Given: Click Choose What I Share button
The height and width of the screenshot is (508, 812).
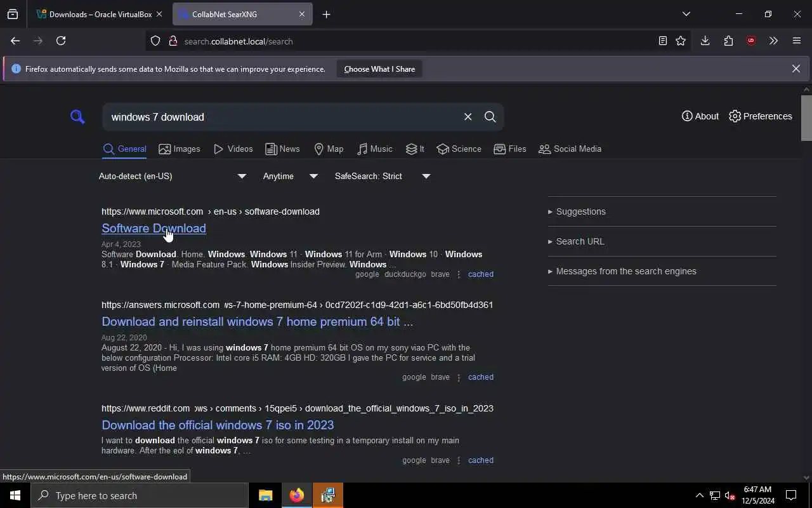Looking at the screenshot, I should click(379, 69).
